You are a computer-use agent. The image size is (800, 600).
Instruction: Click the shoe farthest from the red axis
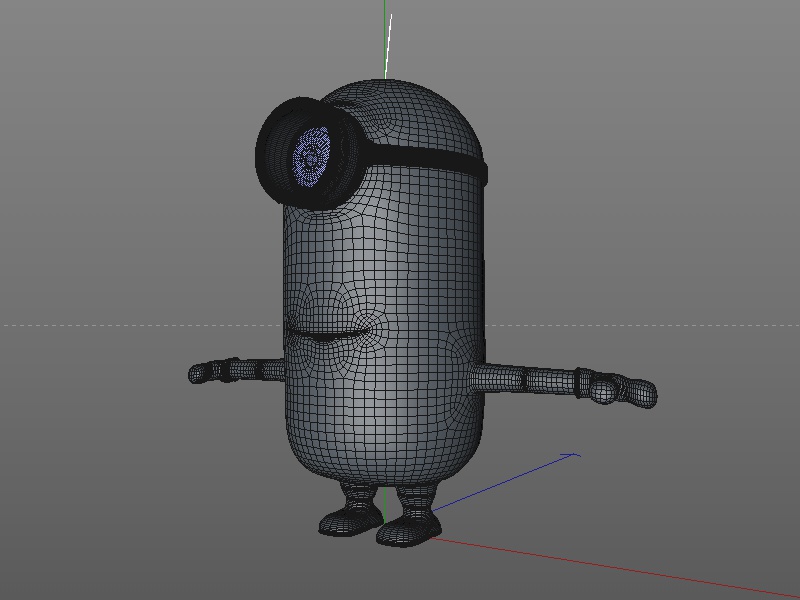(351, 520)
